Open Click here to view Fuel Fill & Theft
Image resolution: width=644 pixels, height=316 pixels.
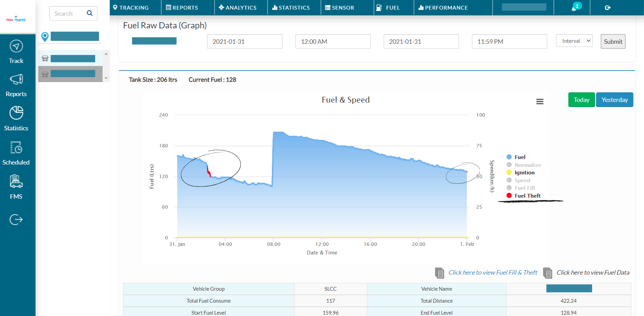tap(493, 273)
